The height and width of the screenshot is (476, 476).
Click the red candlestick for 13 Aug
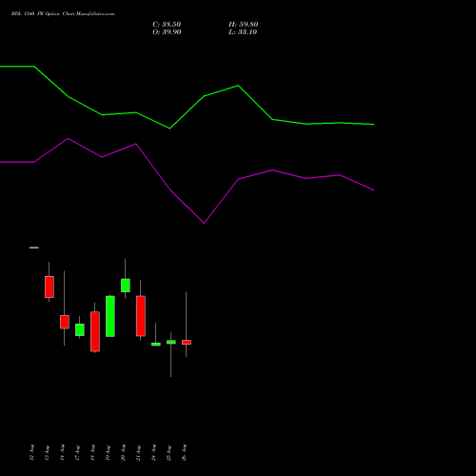pyautogui.click(x=50, y=287)
